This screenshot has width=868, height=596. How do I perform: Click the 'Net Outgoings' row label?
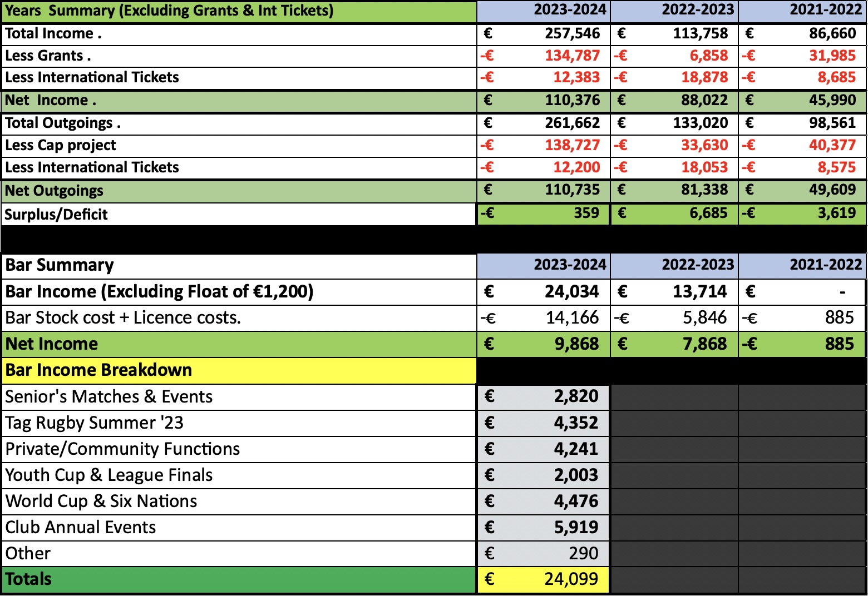pos(54,191)
